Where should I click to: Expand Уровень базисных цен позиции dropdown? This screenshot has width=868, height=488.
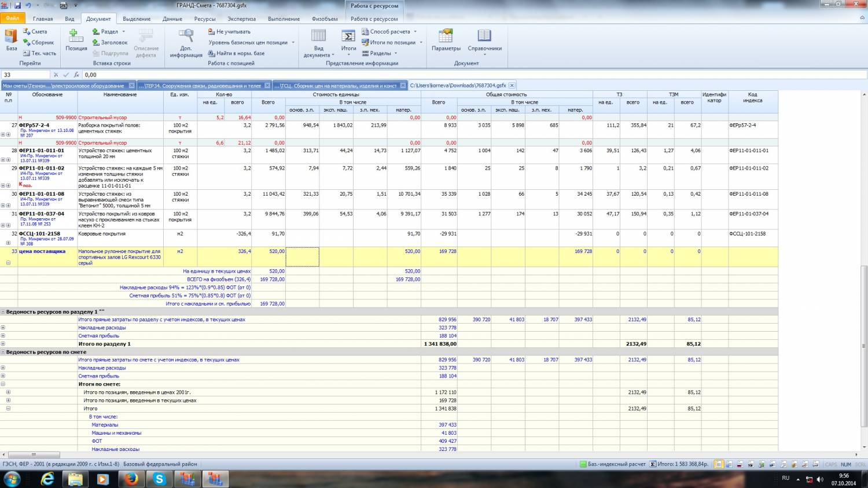coord(293,43)
